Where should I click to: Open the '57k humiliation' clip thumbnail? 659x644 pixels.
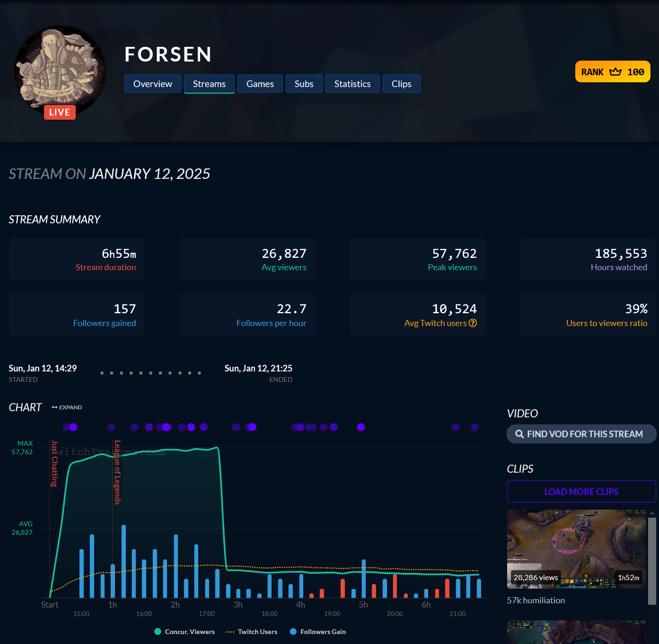click(576, 549)
